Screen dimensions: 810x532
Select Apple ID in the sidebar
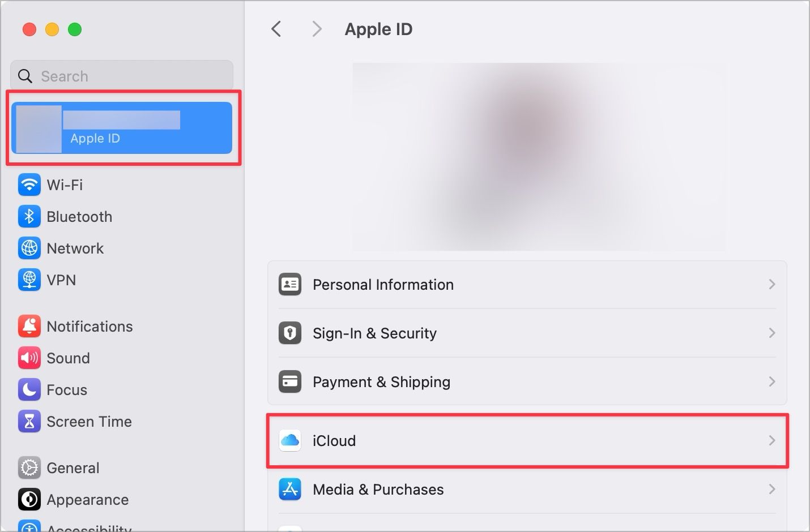pyautogui.click(x=122, y=128)
